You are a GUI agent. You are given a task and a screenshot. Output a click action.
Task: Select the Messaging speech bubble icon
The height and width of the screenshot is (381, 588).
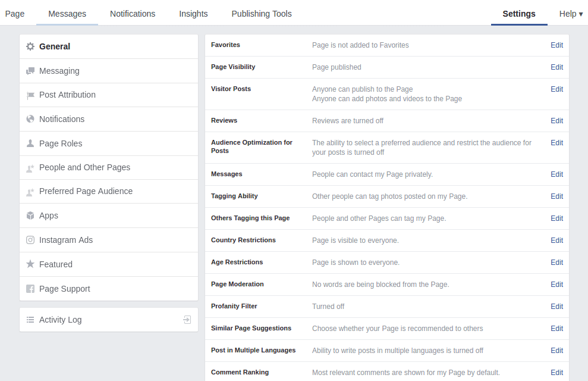(x=30, y=71)
